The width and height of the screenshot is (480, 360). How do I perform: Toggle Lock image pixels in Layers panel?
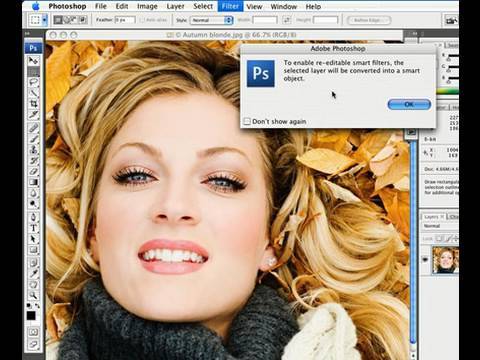click(x=448, y=239)
